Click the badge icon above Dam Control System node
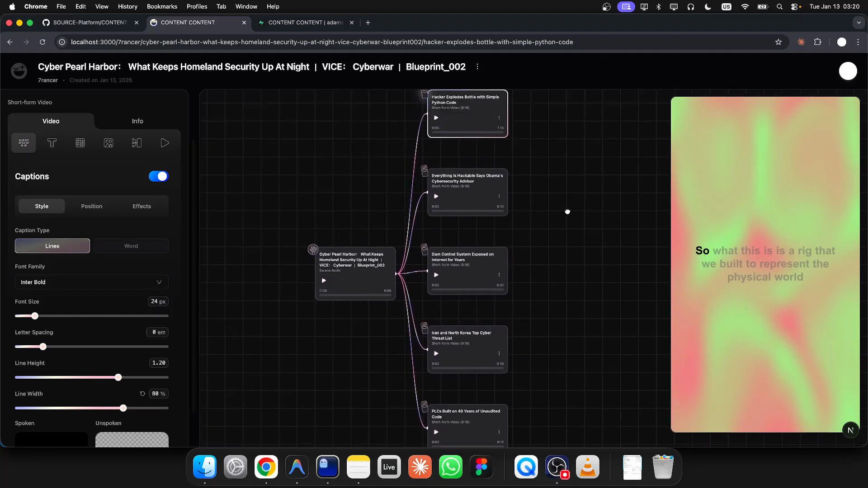The image size is (868, 488). [x=424, y=249]
